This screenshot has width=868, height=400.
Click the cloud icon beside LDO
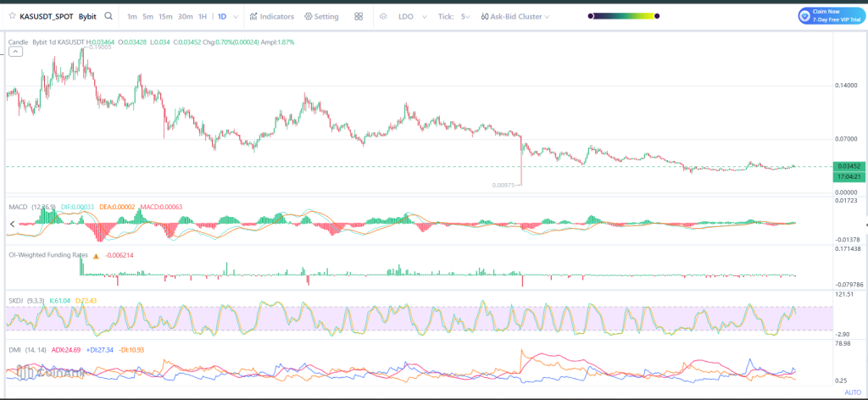click(x=383, y=16)
